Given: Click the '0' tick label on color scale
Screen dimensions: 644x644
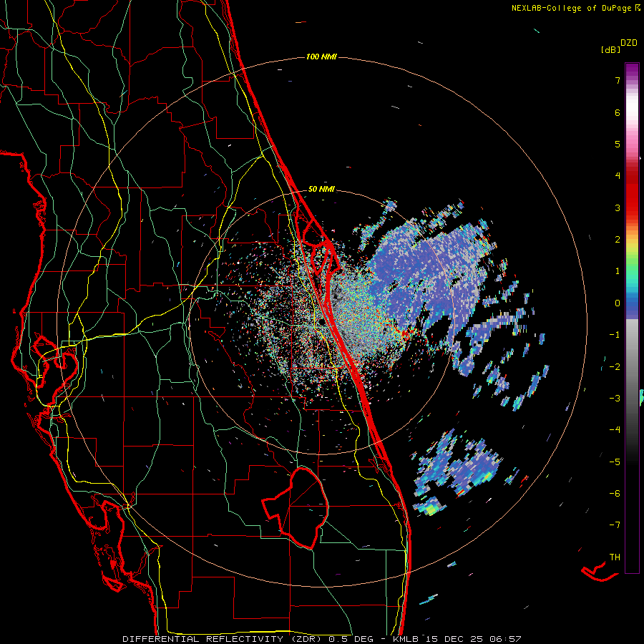Looking at the screenshot, I should coord(618,303).
